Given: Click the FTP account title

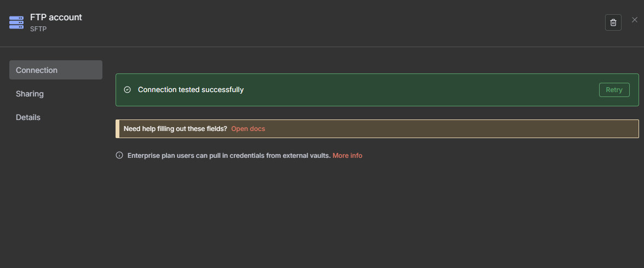Looking at the screenshot, I should coord(56,17).
